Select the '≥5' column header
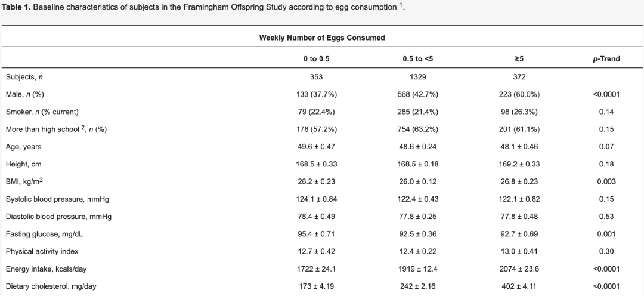 point(518,59)
